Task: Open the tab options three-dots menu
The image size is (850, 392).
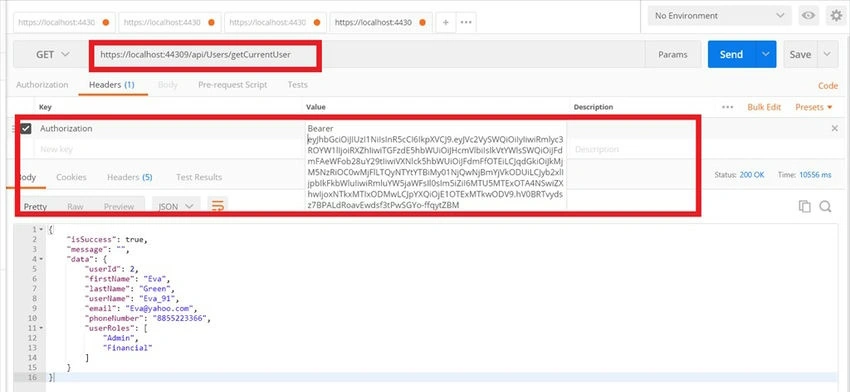Action: point(466,23)
